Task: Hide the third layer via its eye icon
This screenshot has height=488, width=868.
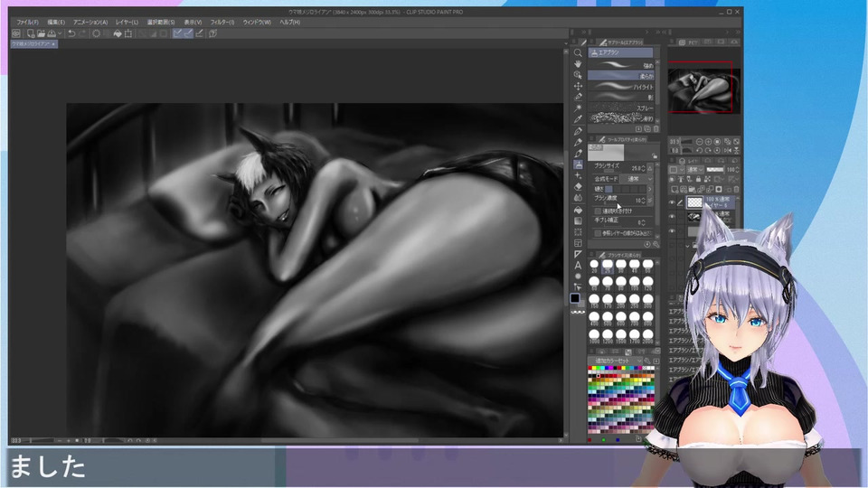Action: click(672, 230)
